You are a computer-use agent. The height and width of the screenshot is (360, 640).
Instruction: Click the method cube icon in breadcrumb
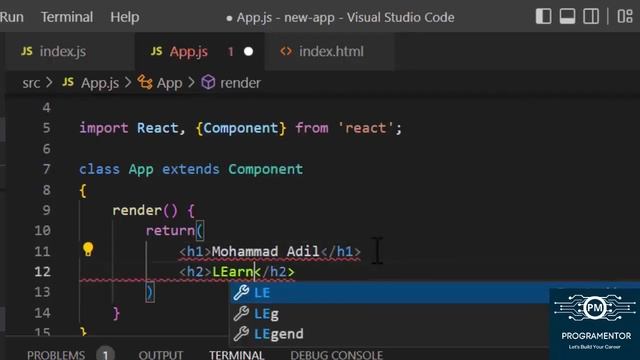click(x=208, y=82)
